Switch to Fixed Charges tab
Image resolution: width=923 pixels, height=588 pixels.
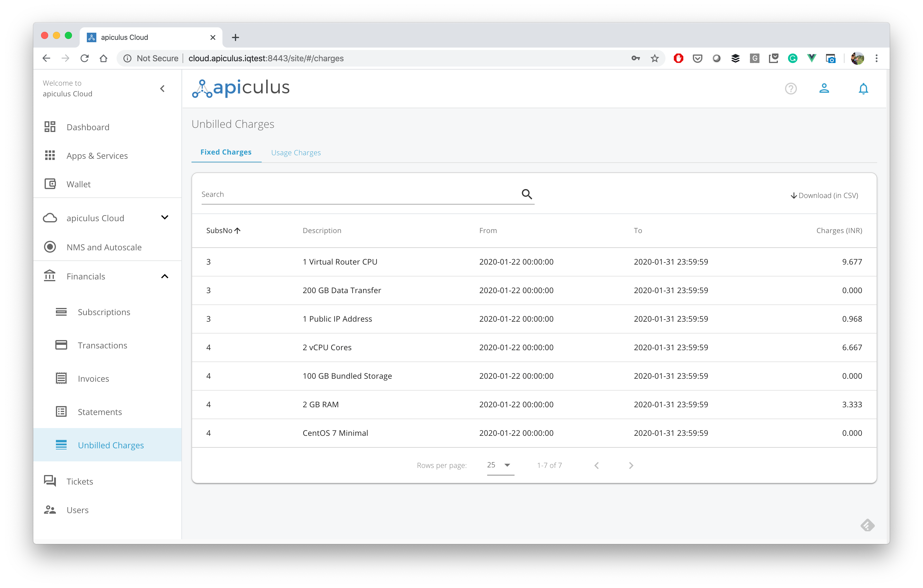(226, 152)
